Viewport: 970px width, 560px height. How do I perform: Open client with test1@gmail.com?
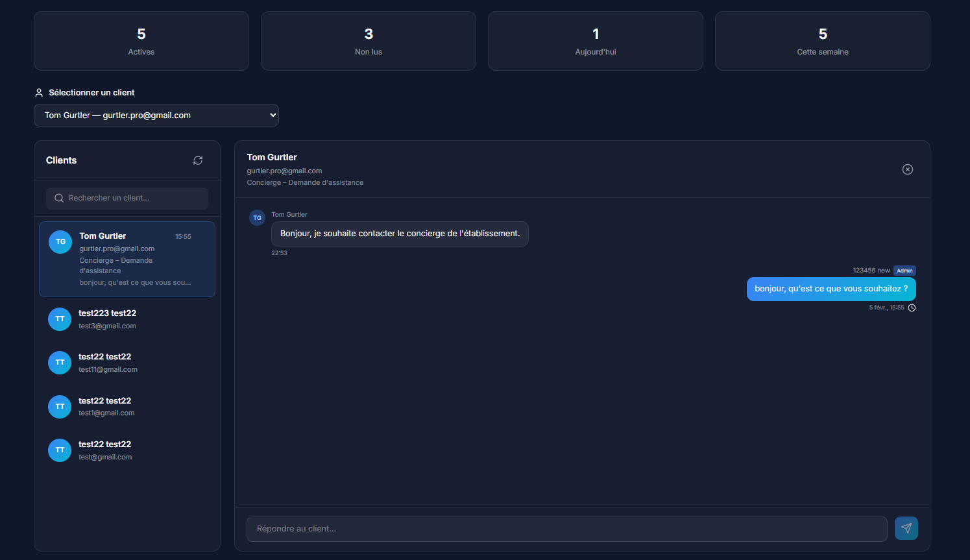point(127,407)
